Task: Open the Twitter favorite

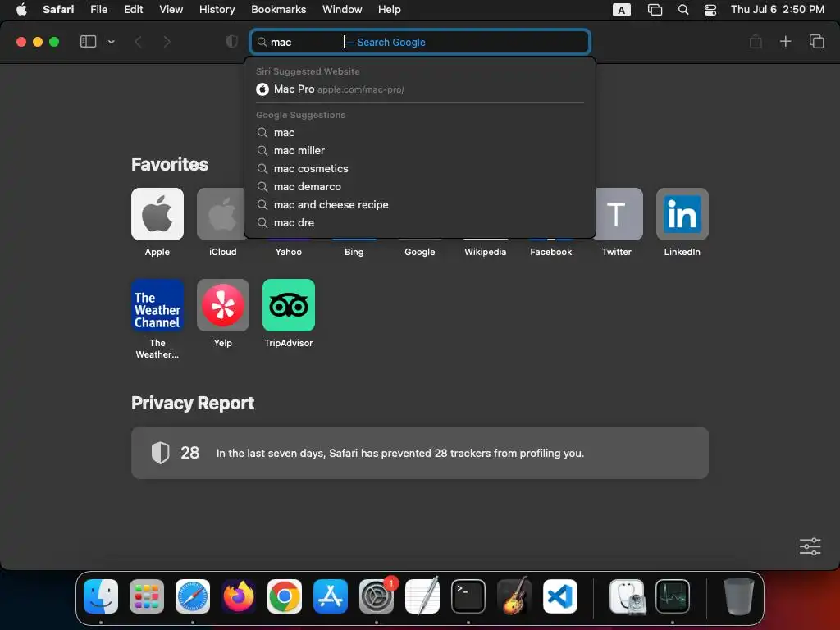Action: point(619,214)
